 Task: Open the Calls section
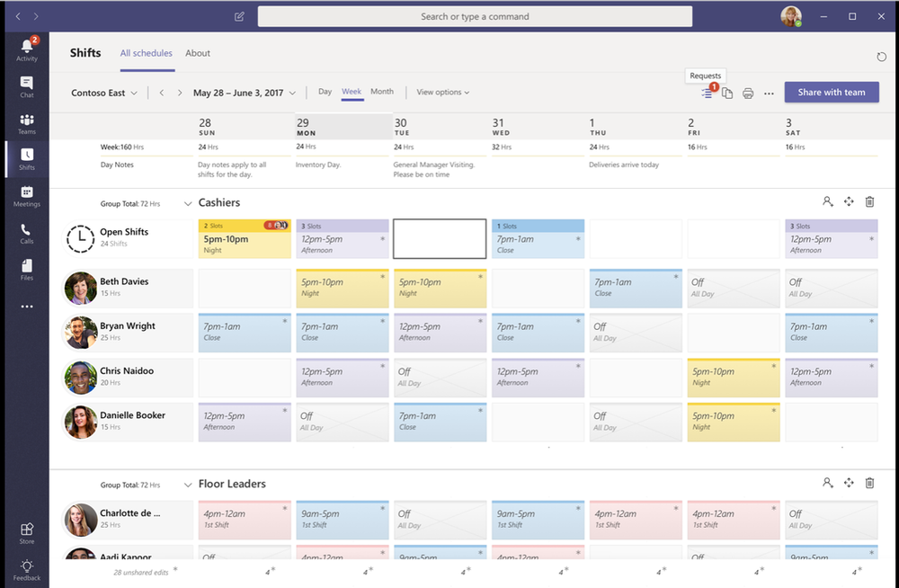tap(26, 232)
